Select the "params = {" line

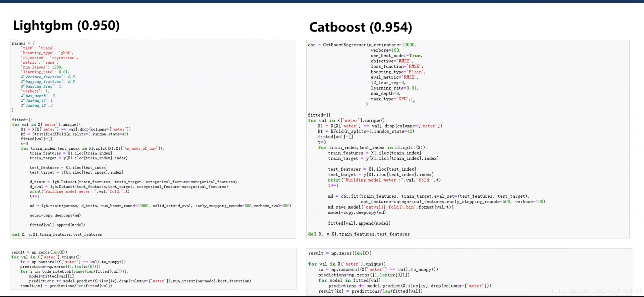(23, 44)
